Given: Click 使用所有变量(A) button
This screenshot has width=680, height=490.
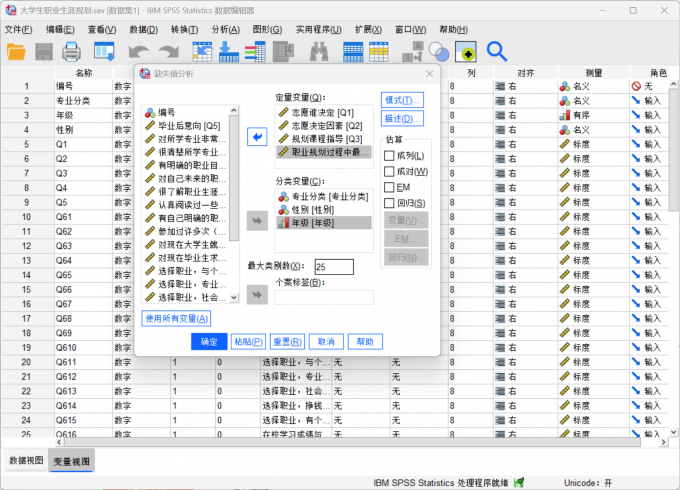Looking at the screenshot, I should coord(177,318).
